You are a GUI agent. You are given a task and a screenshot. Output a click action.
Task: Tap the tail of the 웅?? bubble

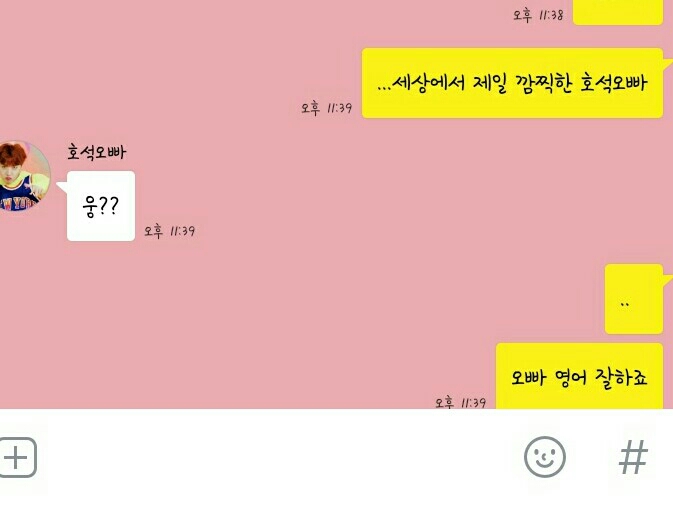pos(62,187)
